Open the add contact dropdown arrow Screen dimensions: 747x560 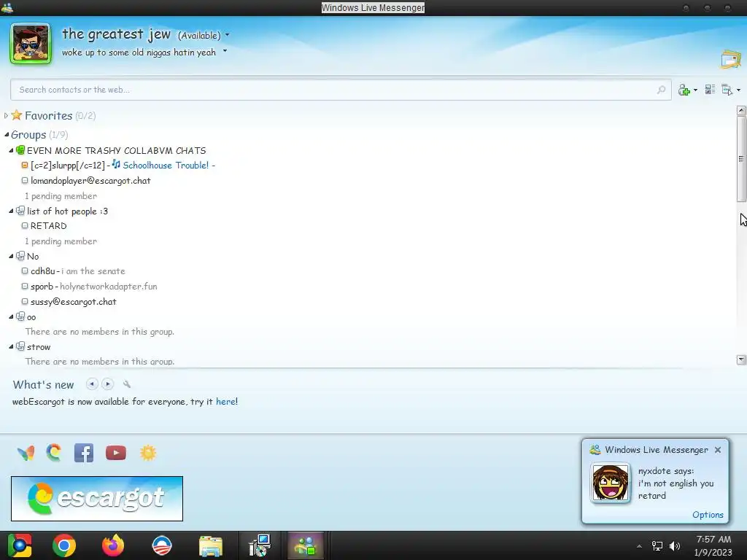[x=695, y=90]
